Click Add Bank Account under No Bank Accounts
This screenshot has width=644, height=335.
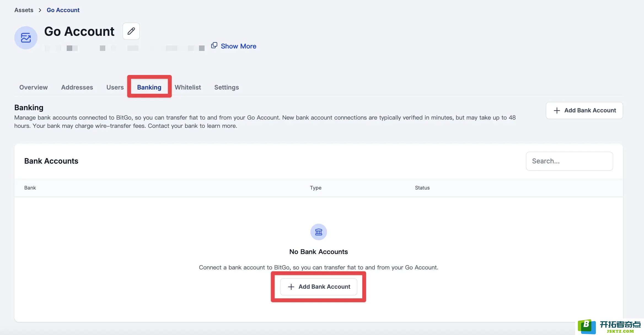[x=319, y=287]
